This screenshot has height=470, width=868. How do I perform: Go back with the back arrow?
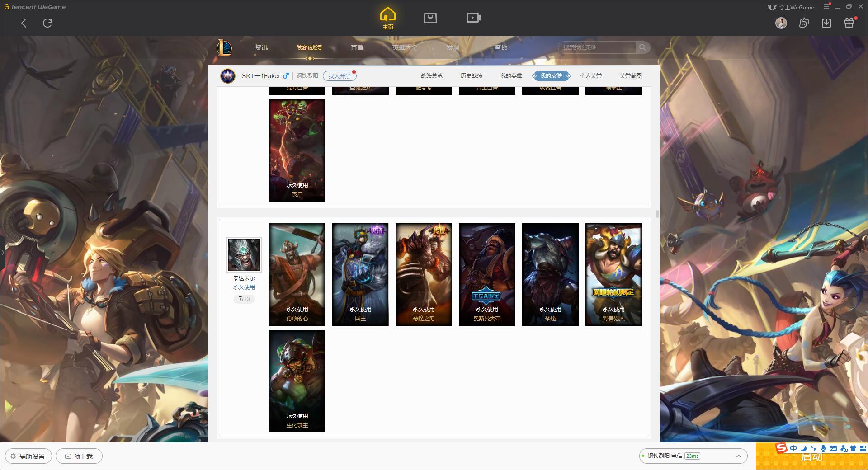pos(24,23)
